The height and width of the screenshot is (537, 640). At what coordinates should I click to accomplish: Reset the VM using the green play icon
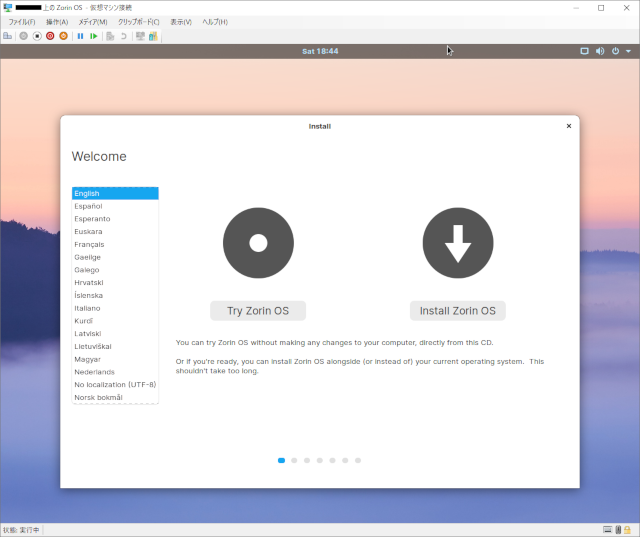[93, 36]
